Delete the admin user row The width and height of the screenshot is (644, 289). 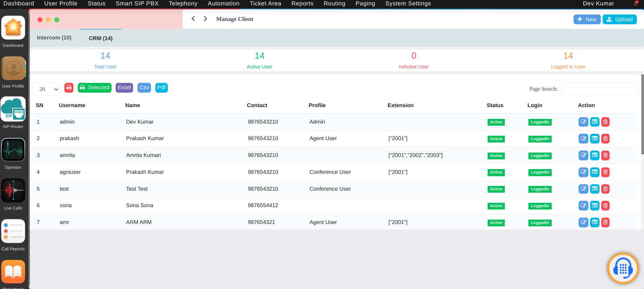[606, 122]
